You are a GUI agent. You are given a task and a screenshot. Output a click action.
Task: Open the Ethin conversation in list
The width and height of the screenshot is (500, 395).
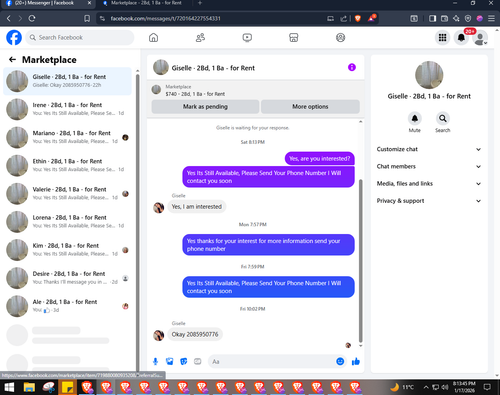coord(68,165)
